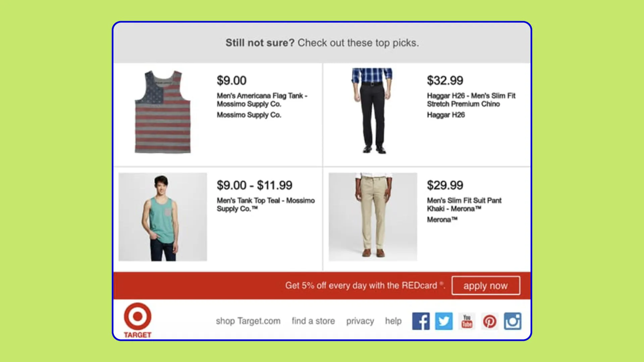Open Men's Slim Fit Suit Pant Khaki title
Screen dimensions: 644x362
coord(464,204)
